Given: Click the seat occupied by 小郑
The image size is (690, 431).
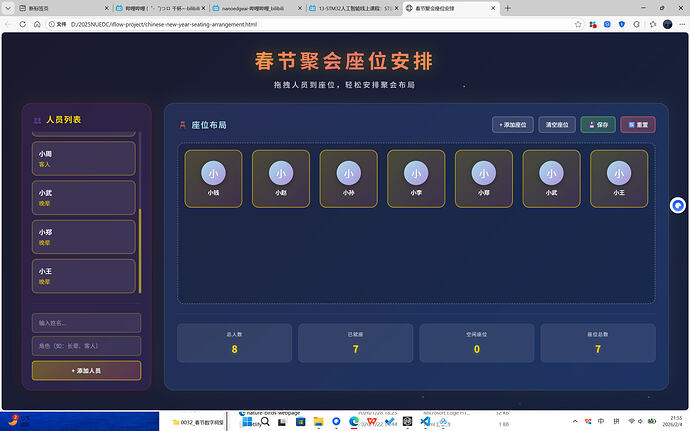Looking at the screenshot, I should [484, 179].
